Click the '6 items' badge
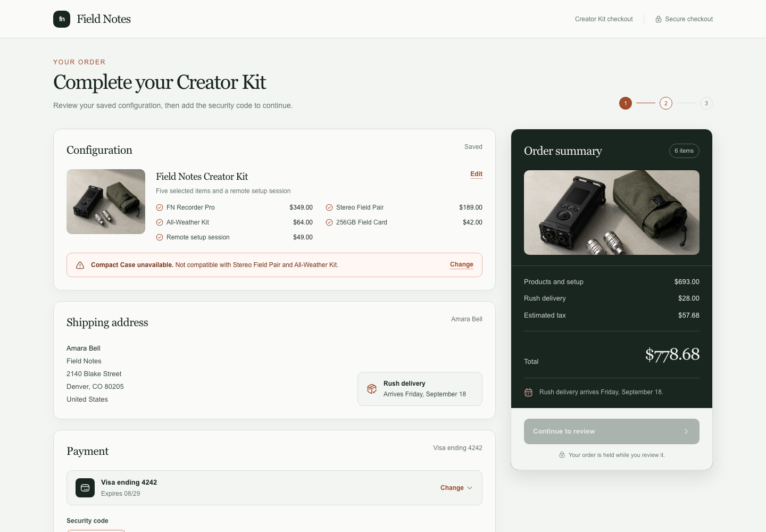This screenshot has width=766, height=532. coord(684,151)
